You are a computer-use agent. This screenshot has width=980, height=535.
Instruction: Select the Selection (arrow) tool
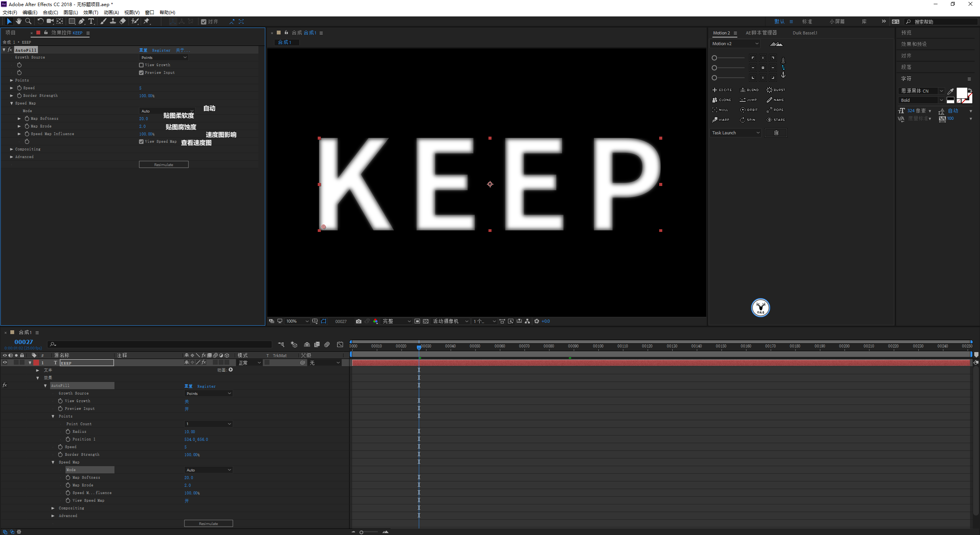click(9, 21)
